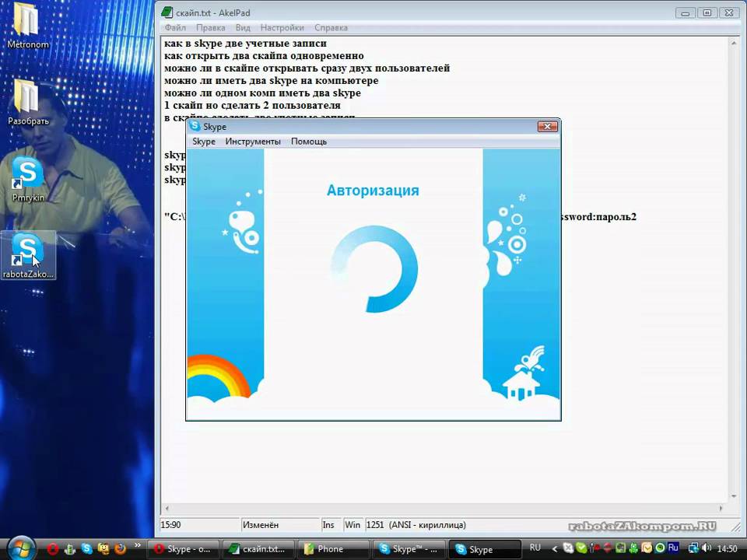Click Skype logo in title bar
This screenshot has height=560, width=747.
195,126
